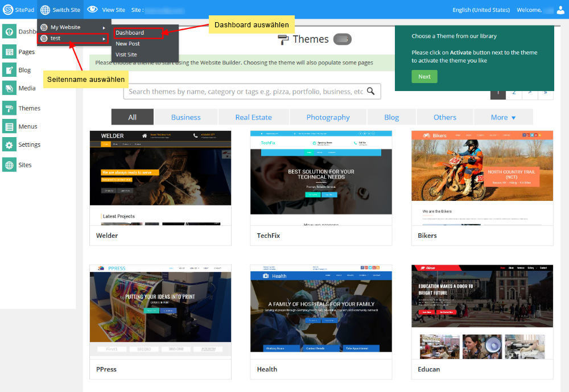
Task: Open the PPress theme thumbnail
Action: (160, 312)
